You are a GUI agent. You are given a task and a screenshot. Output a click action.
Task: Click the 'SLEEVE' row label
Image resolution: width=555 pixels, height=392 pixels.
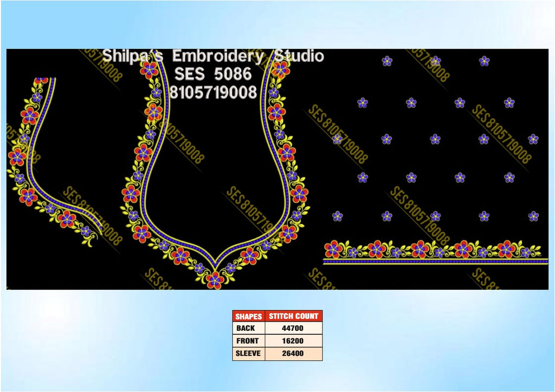(248, 353)
